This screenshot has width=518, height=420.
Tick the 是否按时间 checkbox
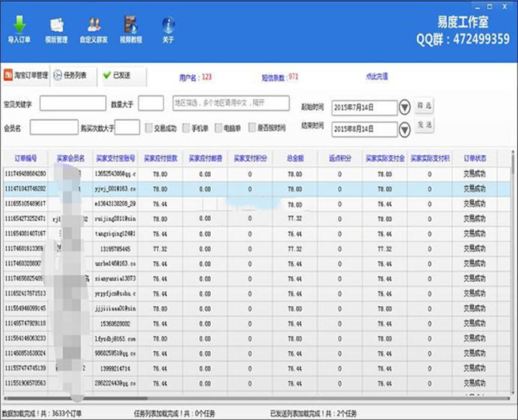252,127
